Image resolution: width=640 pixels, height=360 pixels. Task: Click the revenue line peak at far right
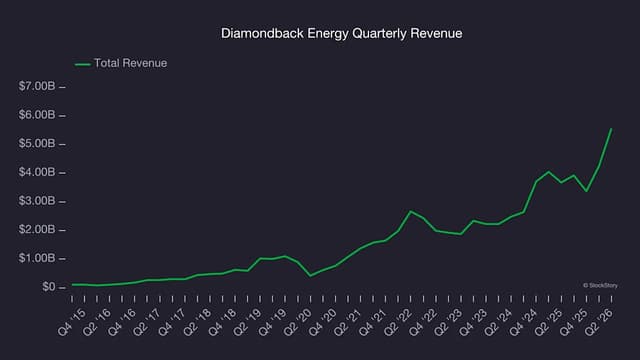pyautogui.click(x=611, y=129)
